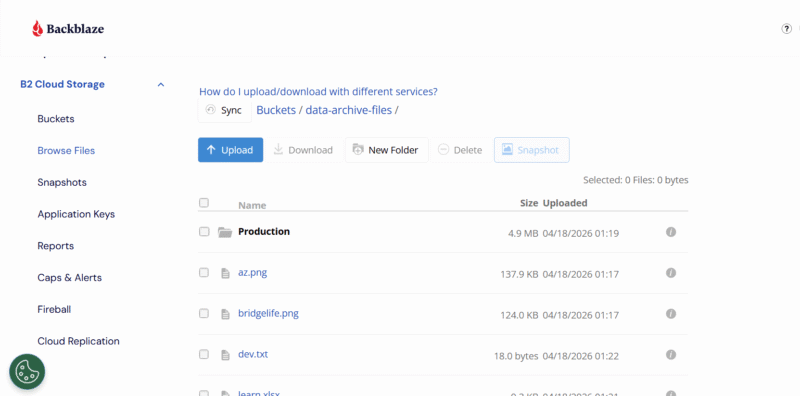Screen dimensions: 800x396
Task: Click the 124.0 KB size value
Action: pos(519,315)
